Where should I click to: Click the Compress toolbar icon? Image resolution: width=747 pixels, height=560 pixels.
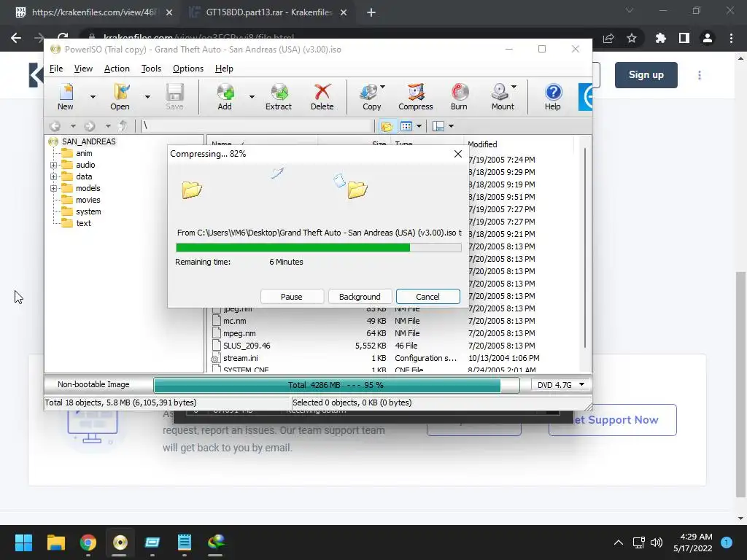[415, 97]
